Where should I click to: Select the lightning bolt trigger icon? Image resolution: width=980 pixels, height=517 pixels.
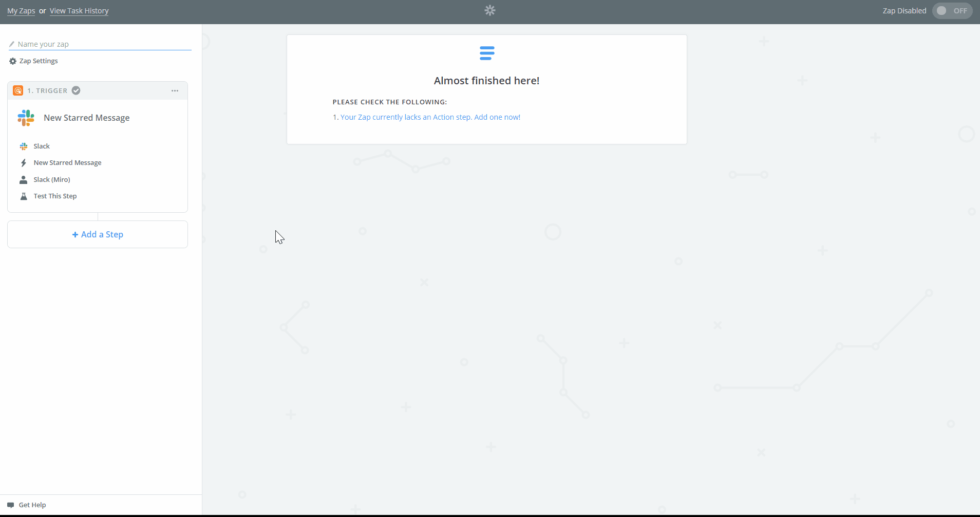(24, 162)
